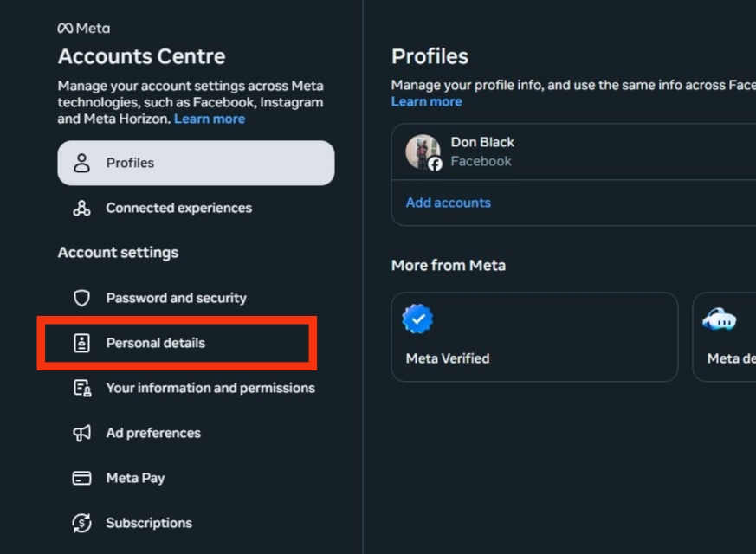
Task: Click the Subscriptions dollar refresh icon
Action: 81,523
